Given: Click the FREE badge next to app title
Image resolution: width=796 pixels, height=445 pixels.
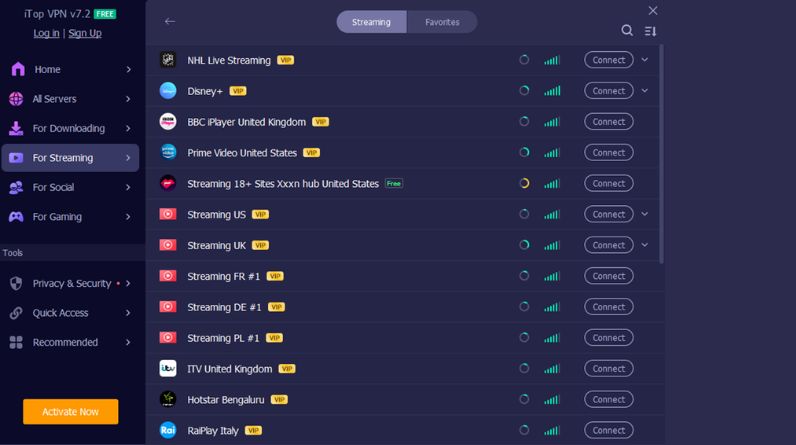Looking at the screenshot, I should tap(105, 14).
